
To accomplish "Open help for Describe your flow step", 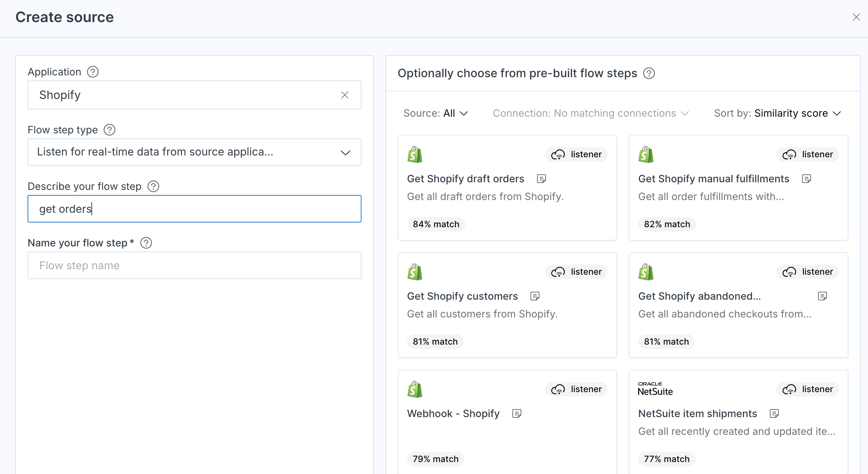I will tap(153, 186).
